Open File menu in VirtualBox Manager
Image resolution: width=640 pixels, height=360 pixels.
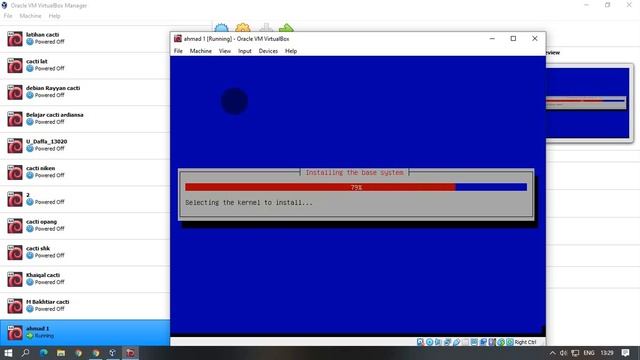[x=8, y=16]
